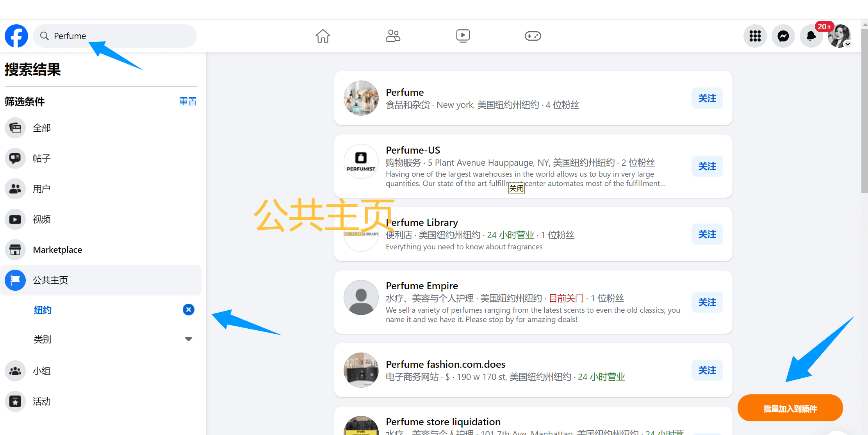Open the Gaming controller icon
Screen dimensions: 868x435
coord(533,36)
